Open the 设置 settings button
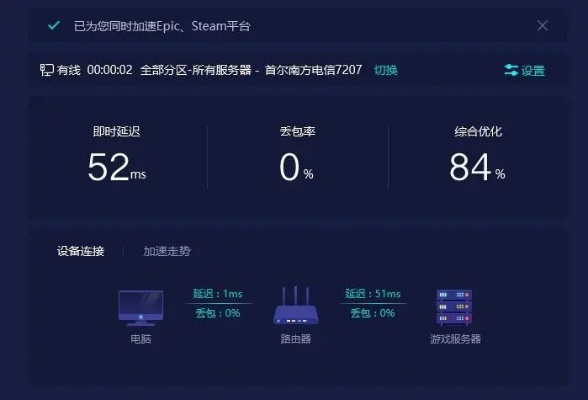The height and width of the screenshot is (400, 588). tap(525, 70)
